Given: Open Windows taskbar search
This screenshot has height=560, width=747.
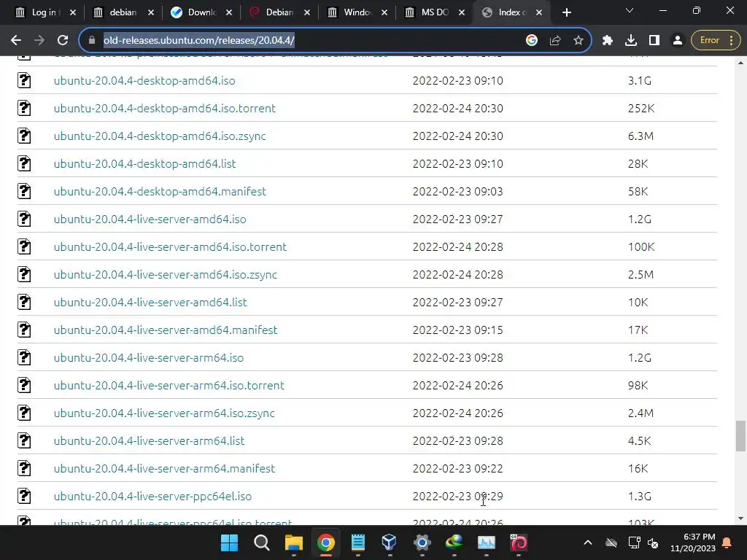Looking at the screenshot, I should tap(262, 542).
